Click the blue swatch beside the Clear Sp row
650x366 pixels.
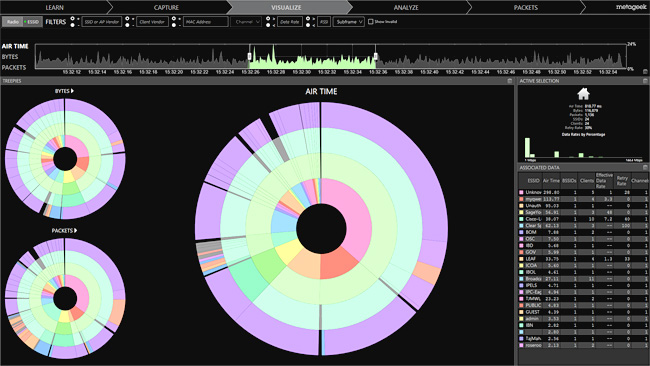(x=521, y=225)
